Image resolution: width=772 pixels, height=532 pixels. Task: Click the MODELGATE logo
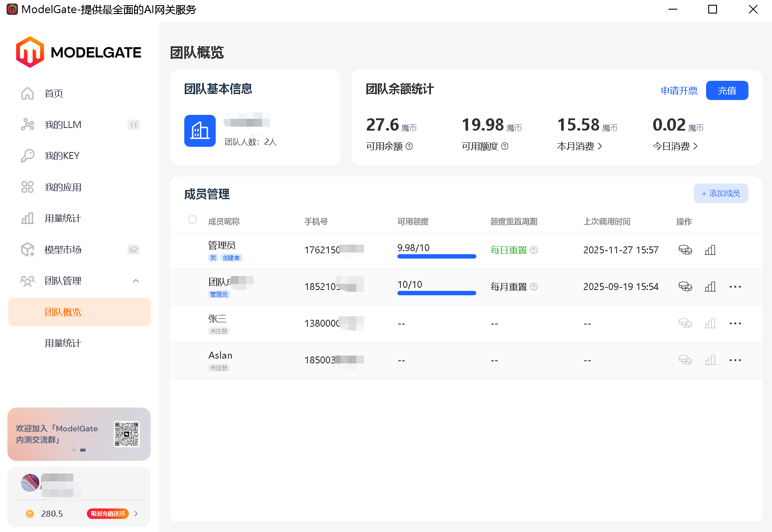click(78, 52)
